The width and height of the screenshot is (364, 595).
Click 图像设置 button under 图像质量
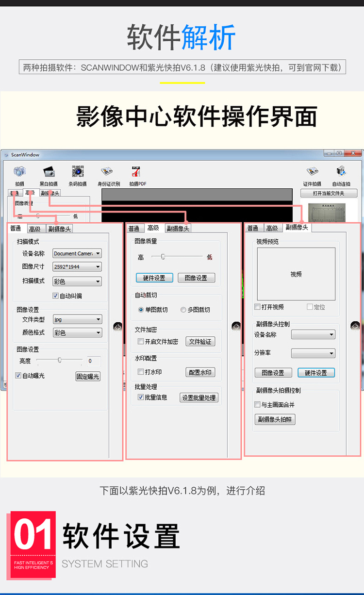click(196, 278)
